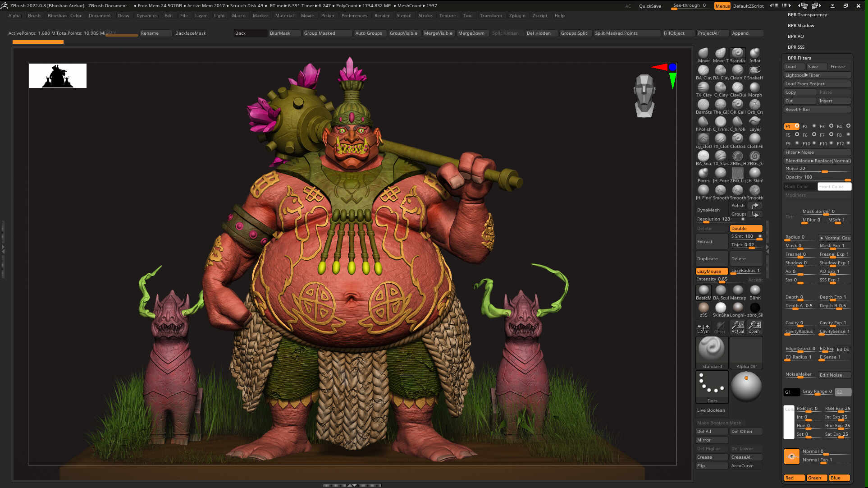Screen dimensions: 868x488
Task: Toggle the Double extract option
Action: coord(746,228)
